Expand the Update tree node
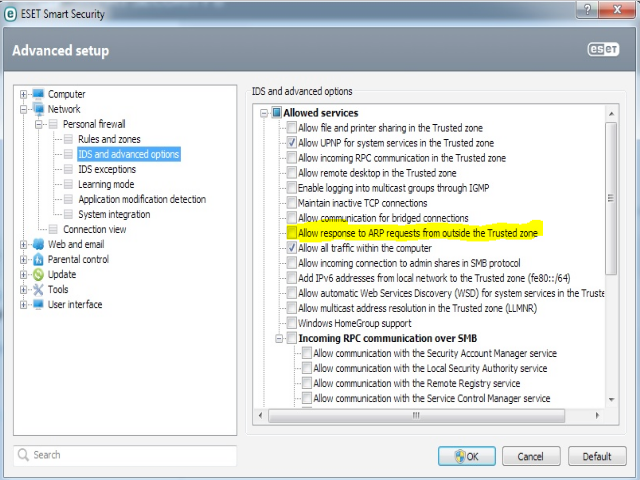This screenshot has width=640, height=480. click(x=23, y=275)
